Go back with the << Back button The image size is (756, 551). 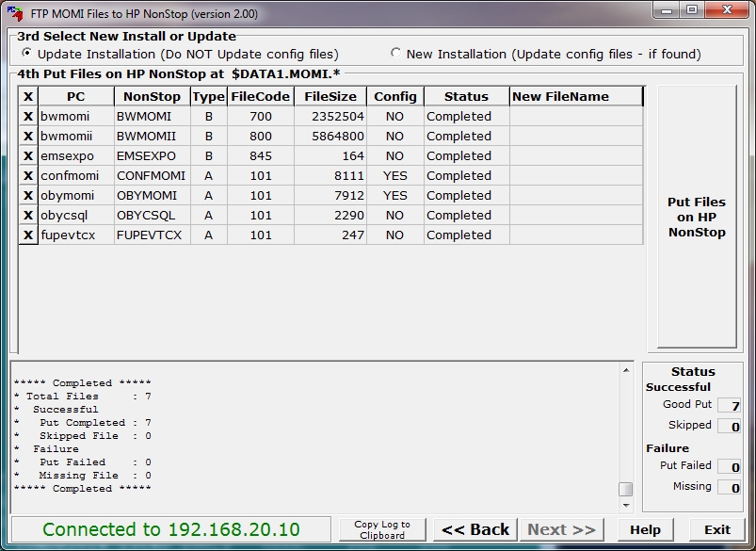(475, 529)
